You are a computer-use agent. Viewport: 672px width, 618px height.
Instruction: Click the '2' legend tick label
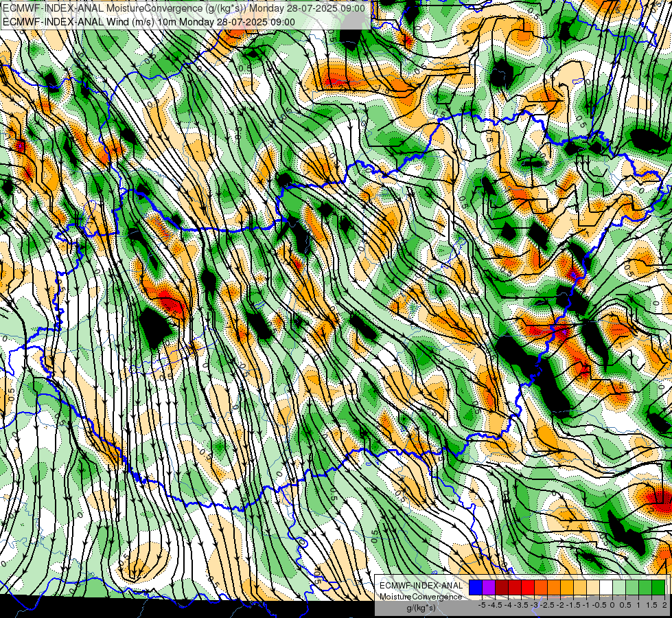664,605
